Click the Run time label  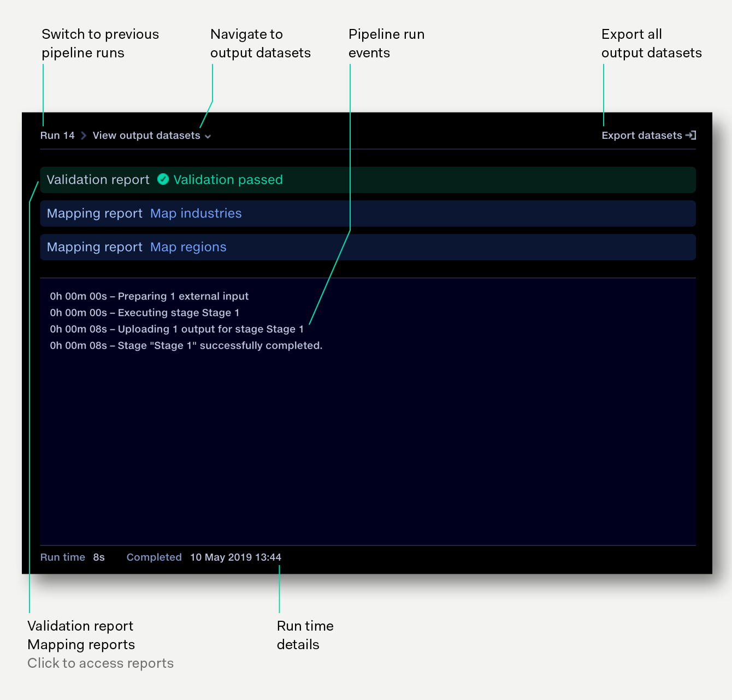63,557
